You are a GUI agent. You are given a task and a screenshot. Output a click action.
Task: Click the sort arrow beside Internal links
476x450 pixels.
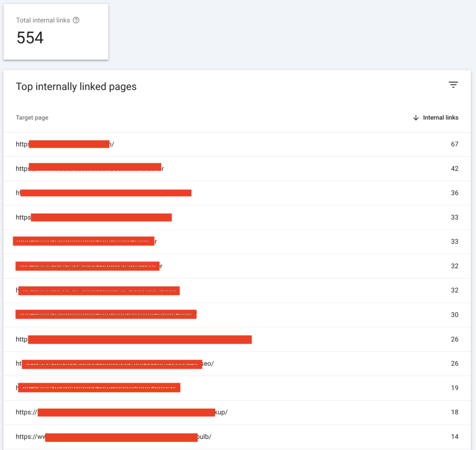point(415,118)
